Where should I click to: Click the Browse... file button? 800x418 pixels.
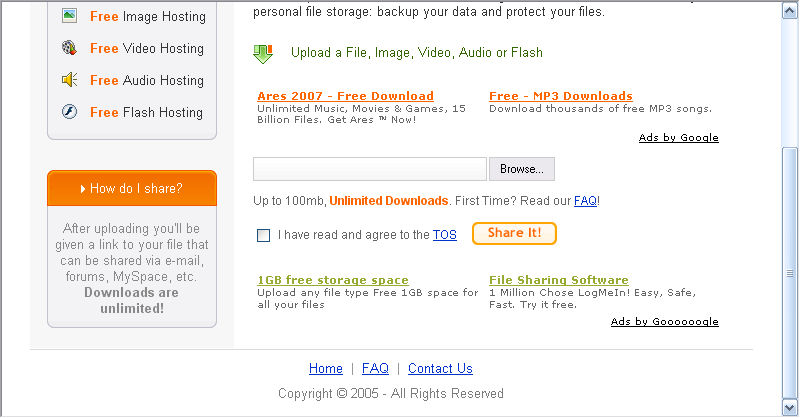(521, 169)
